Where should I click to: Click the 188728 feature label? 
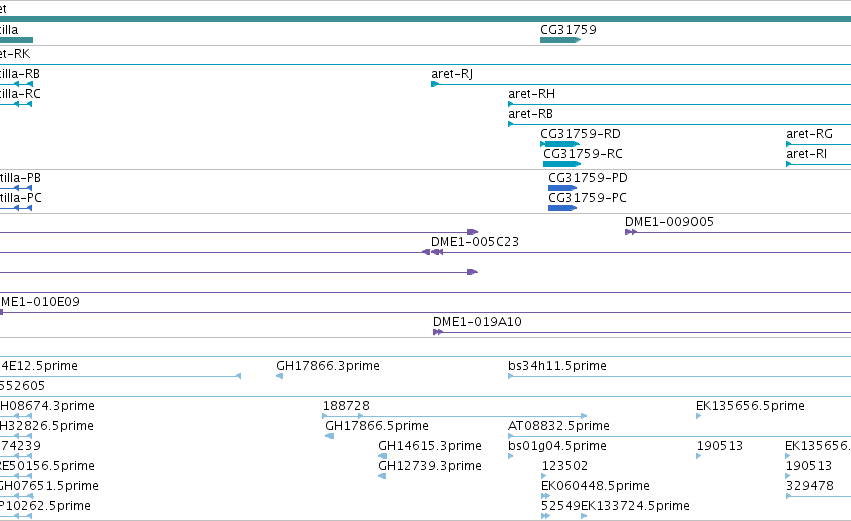[x=346, y=406]
